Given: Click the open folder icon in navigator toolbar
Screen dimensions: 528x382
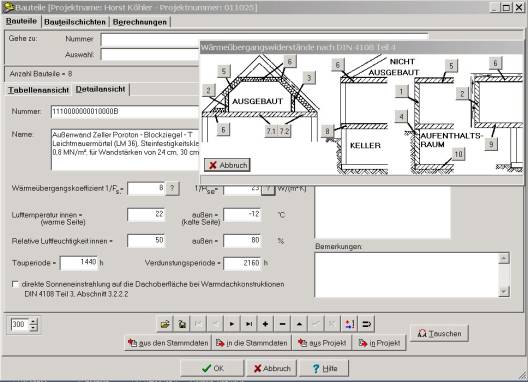Looking at the screenshot, I should 165,324.
